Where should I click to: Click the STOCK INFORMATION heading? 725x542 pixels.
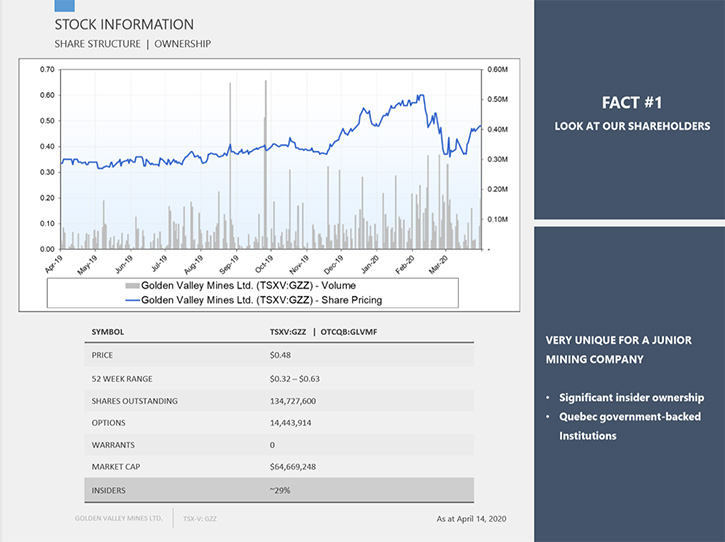(x=124, y=25)
